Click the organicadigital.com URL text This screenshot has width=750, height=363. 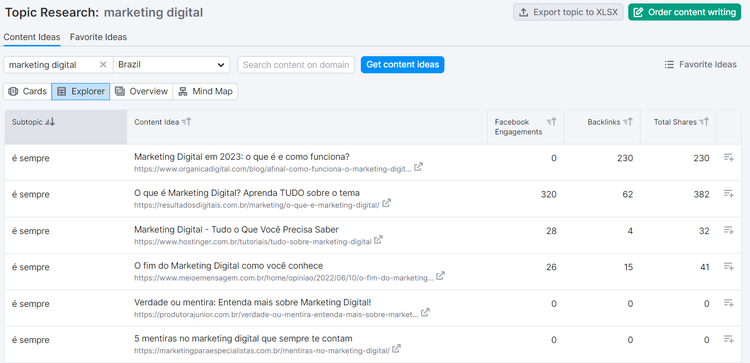pos(273,169)
